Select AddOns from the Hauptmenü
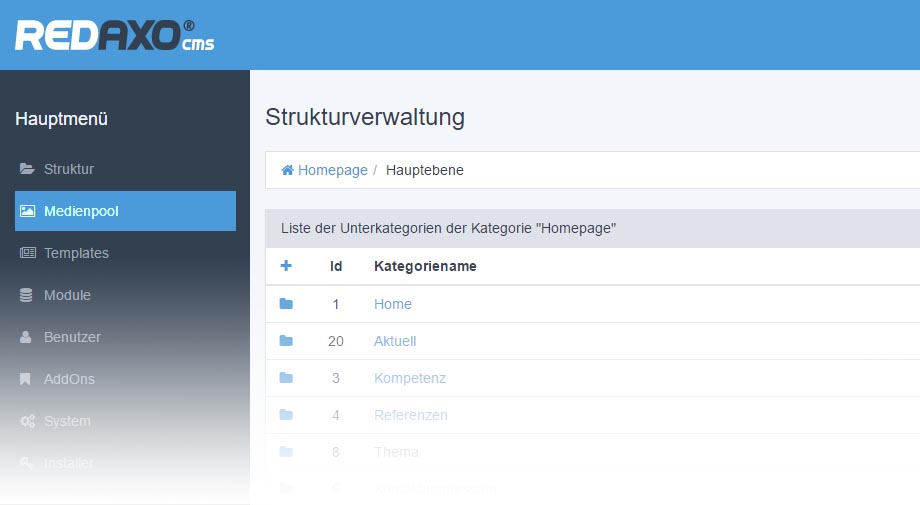 click(69, 379)
